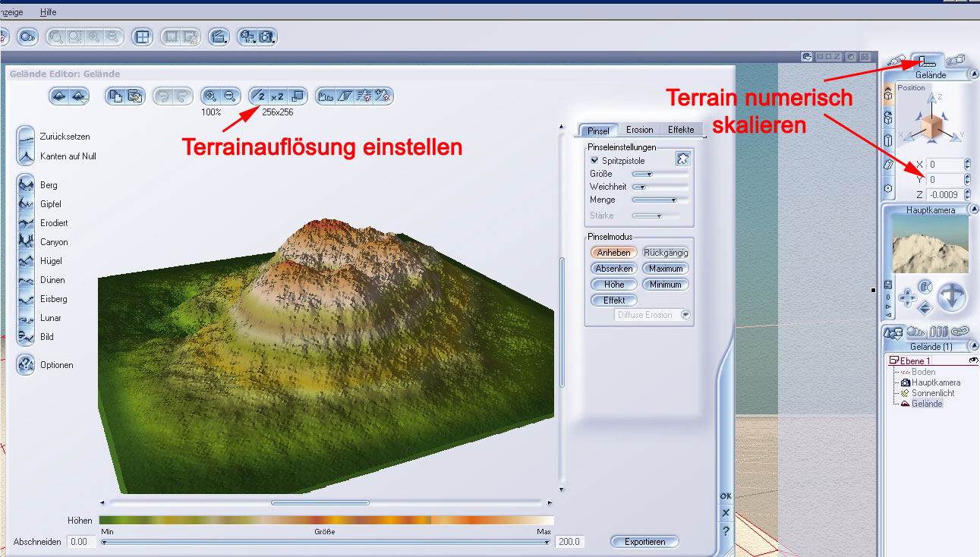This screenshot has width=980, height=557.
Task: Click the Höhen color gradient bar
Action: 327,521
